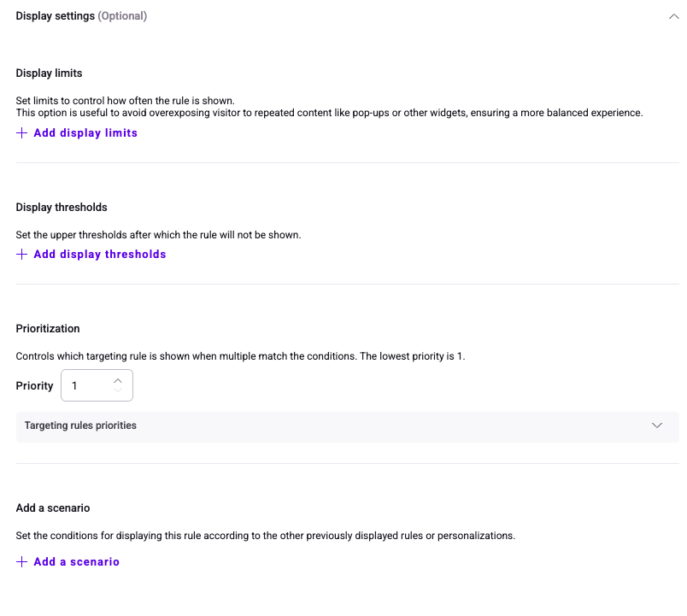
Task: Click the plus icon beside Add a scenario
Action: coord(22,562)
